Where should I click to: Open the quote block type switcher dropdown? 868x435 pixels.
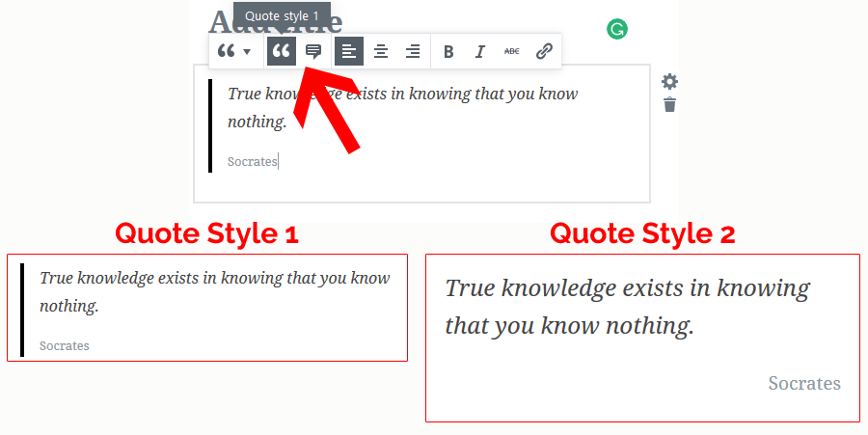[234, 52]
